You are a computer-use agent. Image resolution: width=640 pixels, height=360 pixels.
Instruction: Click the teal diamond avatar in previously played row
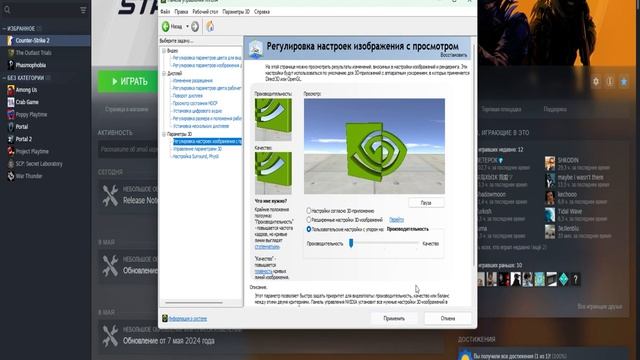(563, 279)
